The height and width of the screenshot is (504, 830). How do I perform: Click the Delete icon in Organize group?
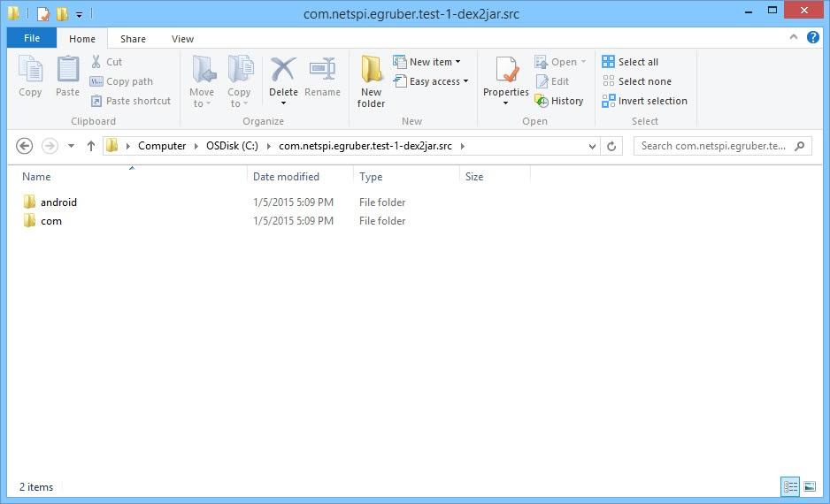tap(283, 71)
